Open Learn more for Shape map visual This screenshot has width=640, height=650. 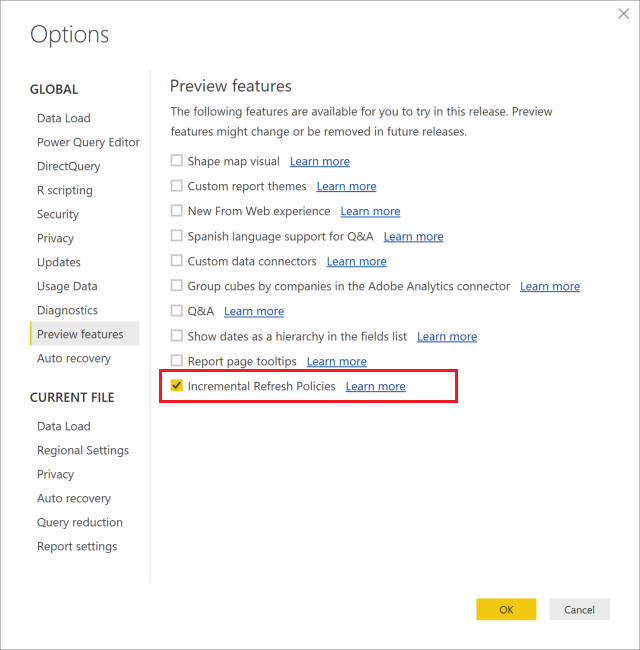320,161
